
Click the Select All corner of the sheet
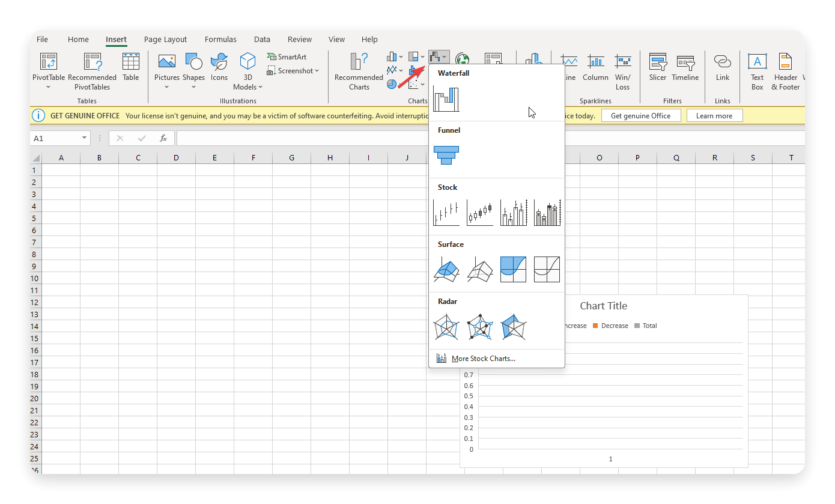(36, 158)
